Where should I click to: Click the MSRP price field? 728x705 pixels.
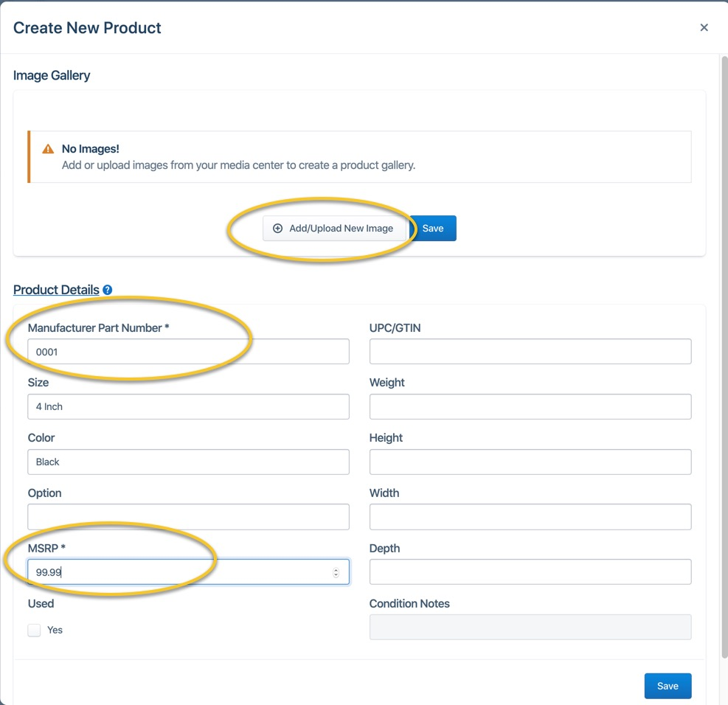(177, 572)
